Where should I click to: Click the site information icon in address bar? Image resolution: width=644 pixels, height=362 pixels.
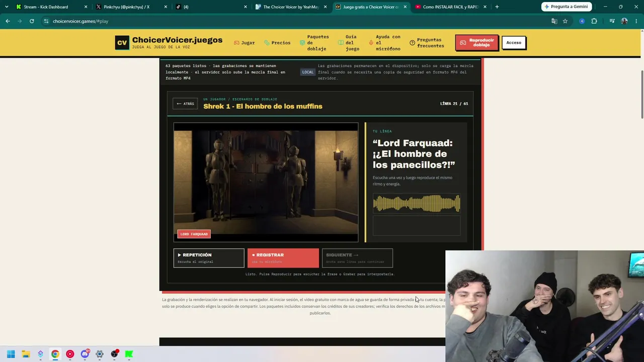coord(46,21)
